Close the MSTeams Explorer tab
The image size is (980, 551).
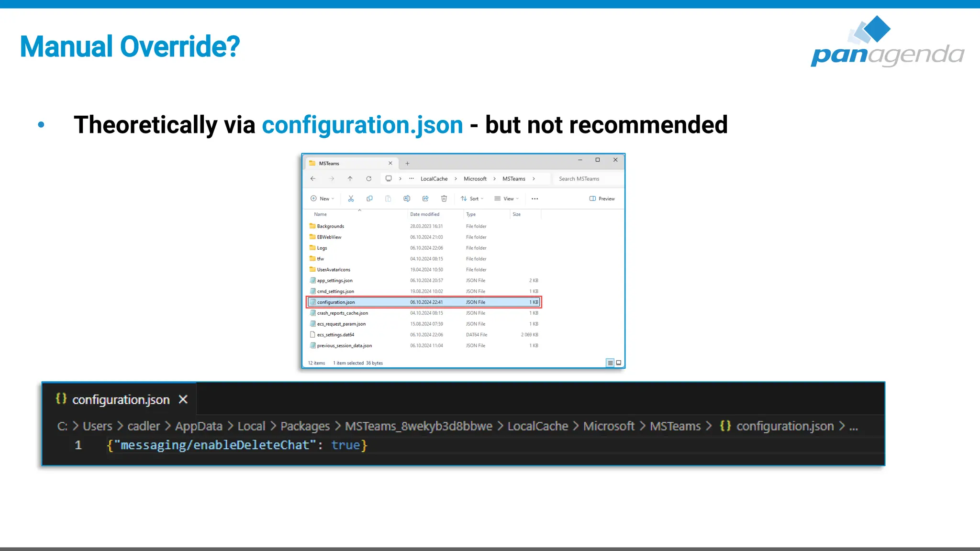[x=390, y=163]
